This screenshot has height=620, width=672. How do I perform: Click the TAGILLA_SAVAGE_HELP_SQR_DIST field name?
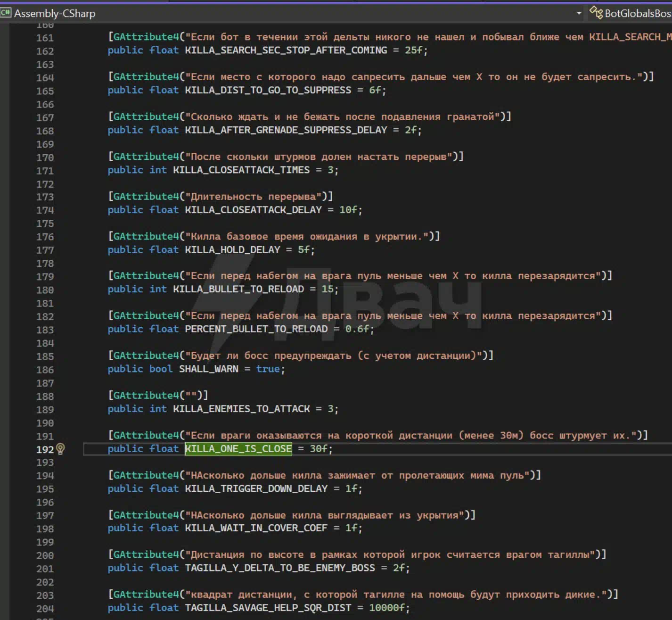click(268, 608)
